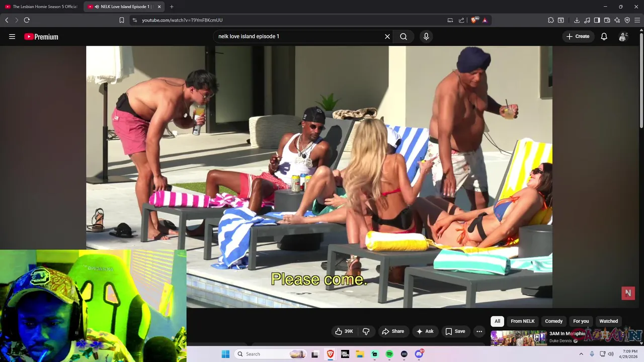Image resolution: width=644 pixels, height=362 pixels.
Task: Close the NELK Love Island tab
Action: point(159,7)
